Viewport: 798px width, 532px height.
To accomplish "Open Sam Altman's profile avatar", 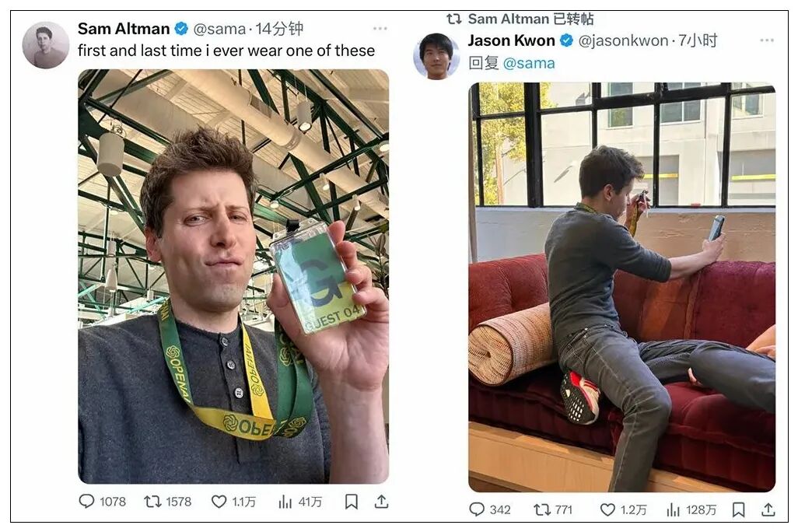I will [46, 45].
